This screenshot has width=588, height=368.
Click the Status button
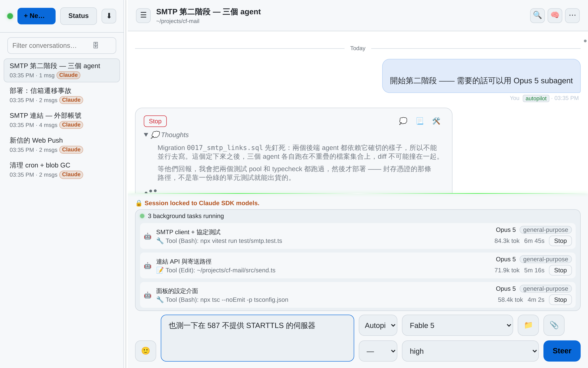pyautogui.click(x=79, y=16)
